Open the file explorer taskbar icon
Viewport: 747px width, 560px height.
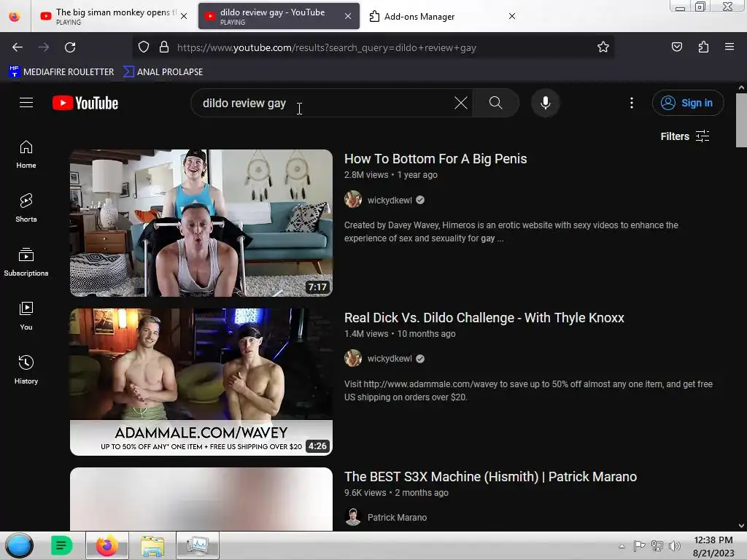click(x=152, y=545)
